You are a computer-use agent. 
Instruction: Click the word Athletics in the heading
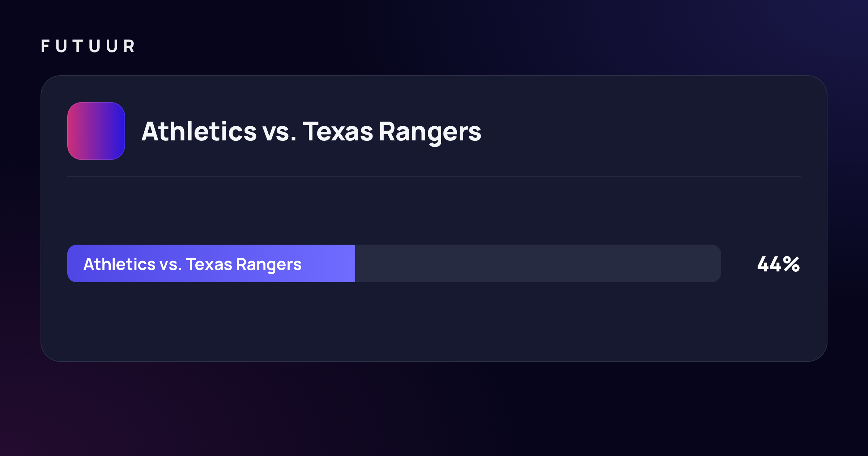199,131
